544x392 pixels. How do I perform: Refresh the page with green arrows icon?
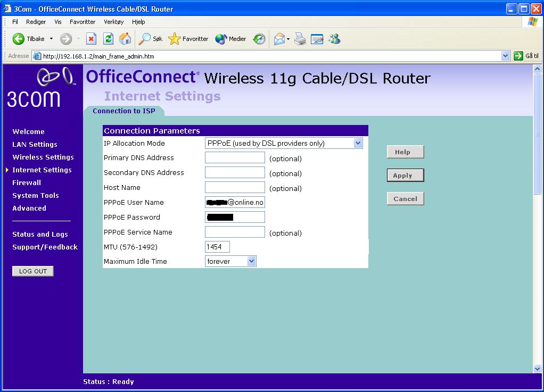(x=108, y=39)
